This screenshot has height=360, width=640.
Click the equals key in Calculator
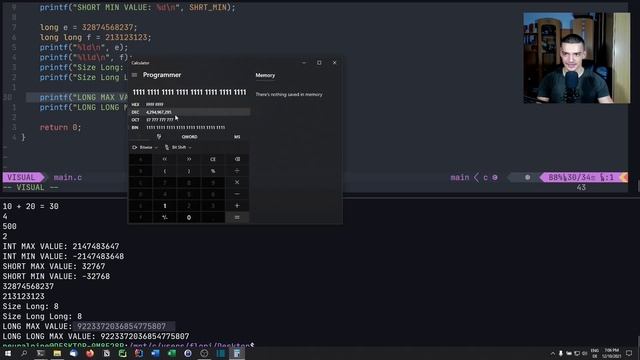(237, 218)
